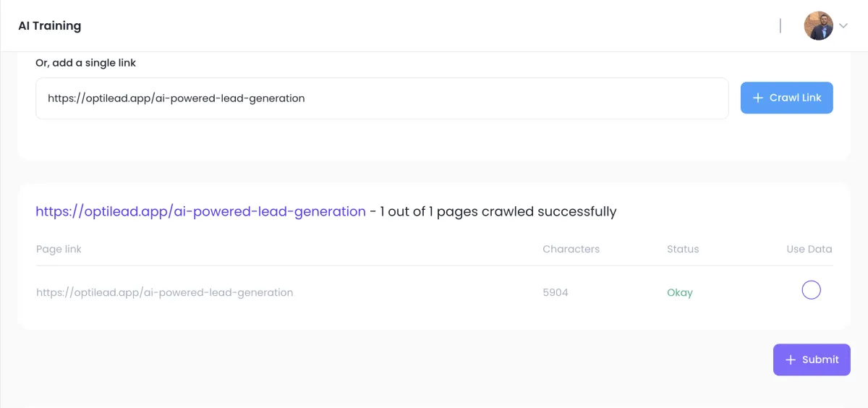
Task: Click the user profile avatar photo
Action: click(x=818, y=26)
